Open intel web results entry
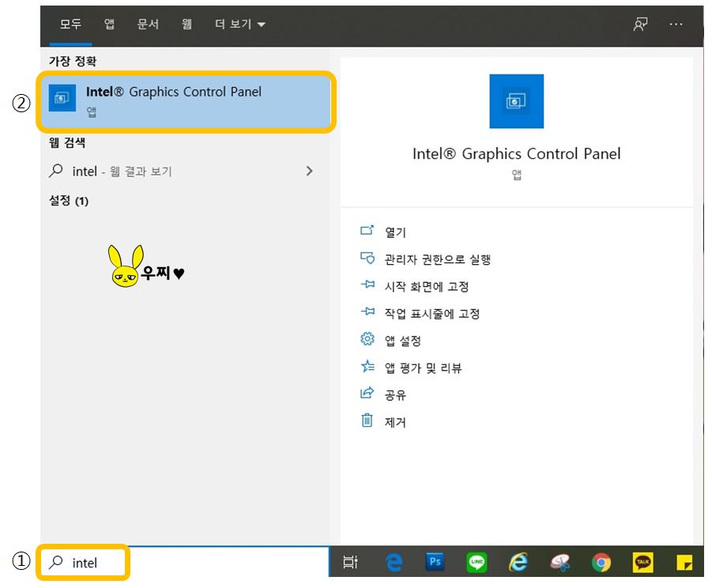 pyautogui.click(x=182, y=171)
